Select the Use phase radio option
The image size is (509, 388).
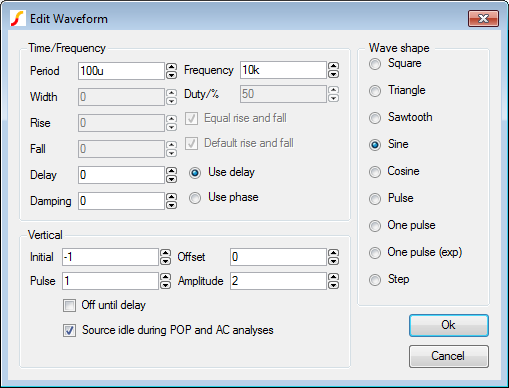(x=195, y=198)
